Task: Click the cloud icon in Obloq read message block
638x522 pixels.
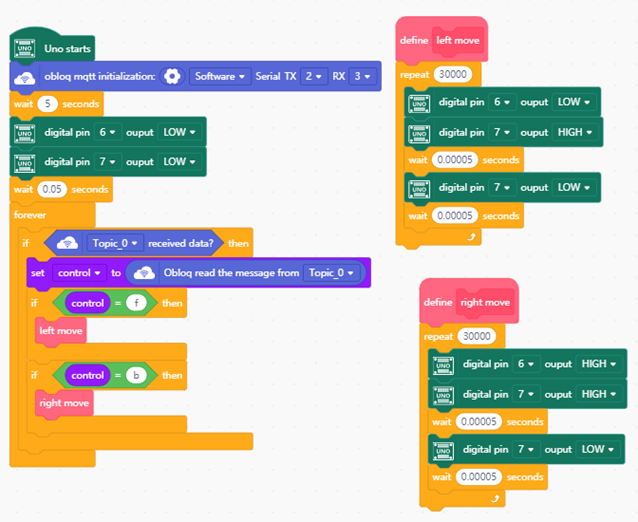Action: [x=144, y=273]
